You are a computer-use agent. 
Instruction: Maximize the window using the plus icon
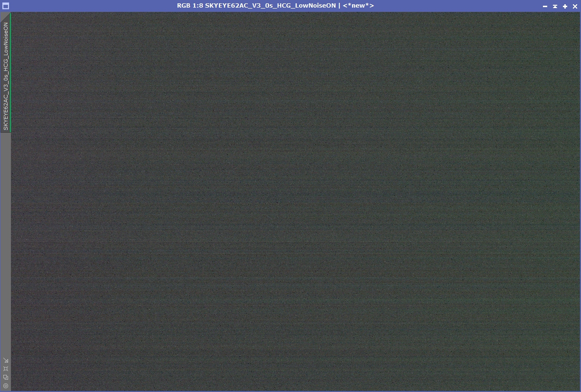[x=565, y=6]
